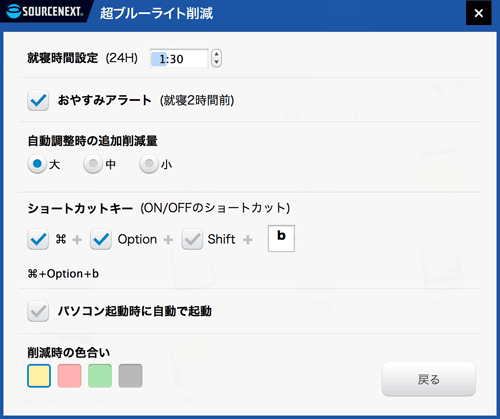The height and width of the screenshot is (419, 500).
Task: Enable the Shift key shortcut checkbox
Action: (x=192, y=239)
